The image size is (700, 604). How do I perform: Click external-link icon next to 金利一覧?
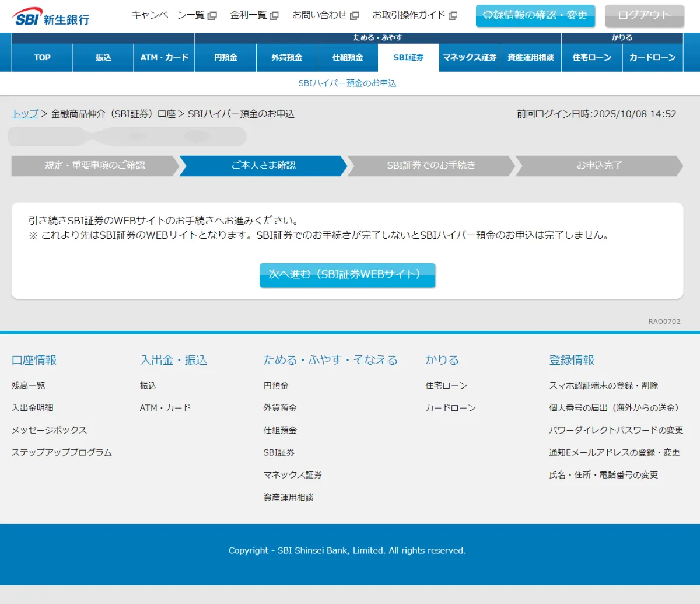[274, 16]
